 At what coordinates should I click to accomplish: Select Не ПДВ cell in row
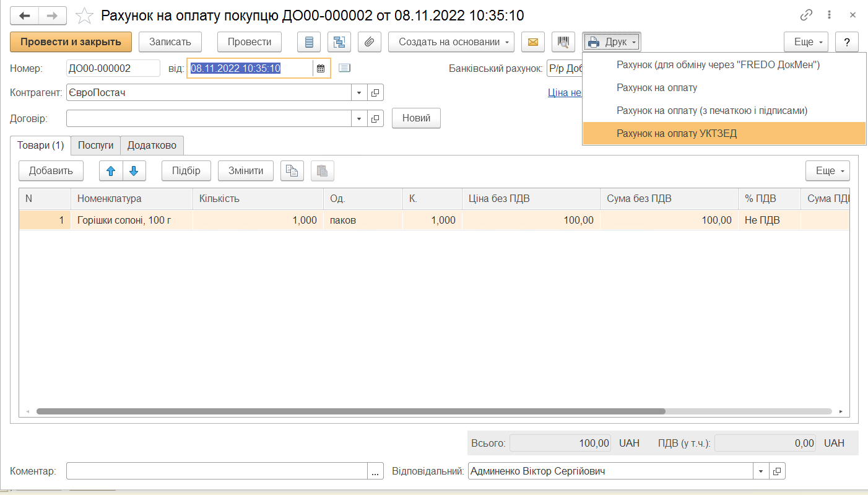click(x=770, y=220)
